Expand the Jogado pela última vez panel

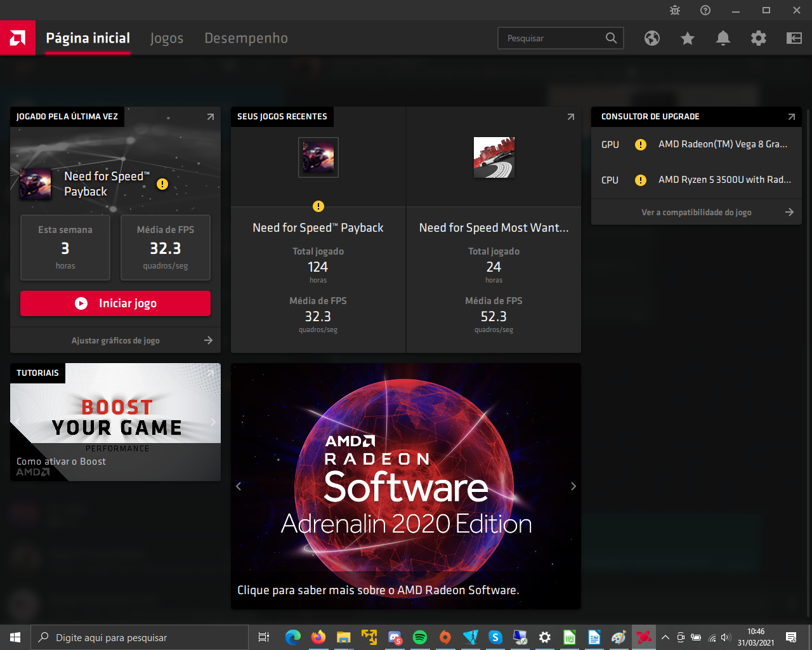click(211, 117)
